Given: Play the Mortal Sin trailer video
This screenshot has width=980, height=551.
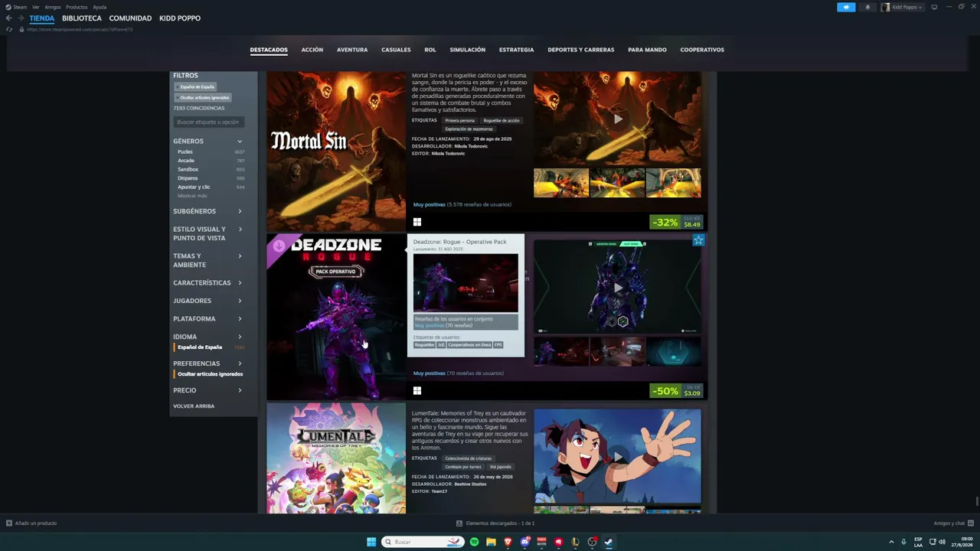Looking at the screenshot, I should click(617, 119).
